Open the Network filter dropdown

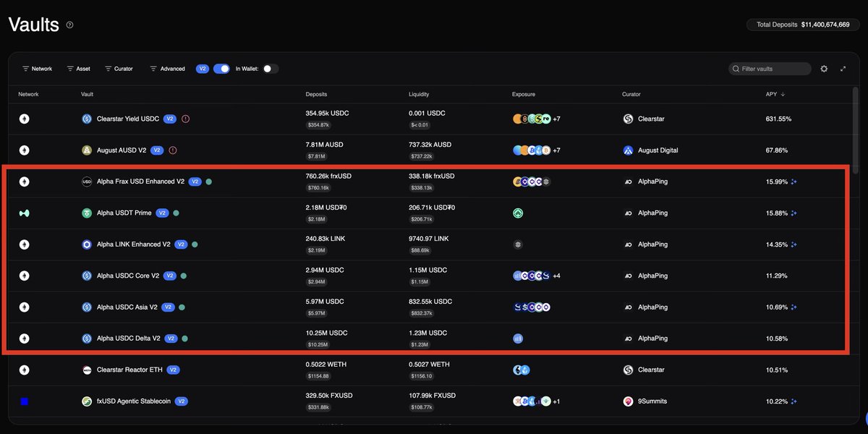tap(37, 69)
